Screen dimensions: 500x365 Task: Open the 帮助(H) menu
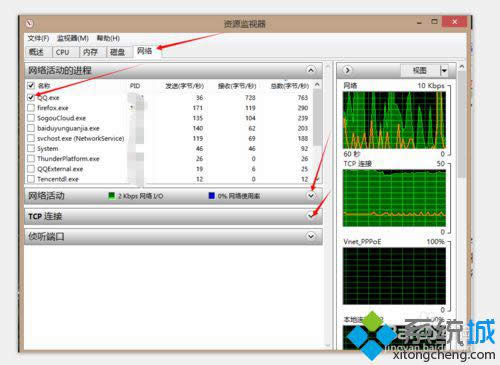click(108, 38)
